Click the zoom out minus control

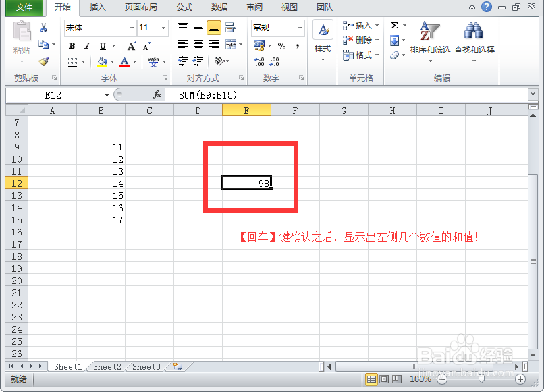pos(443,379)
